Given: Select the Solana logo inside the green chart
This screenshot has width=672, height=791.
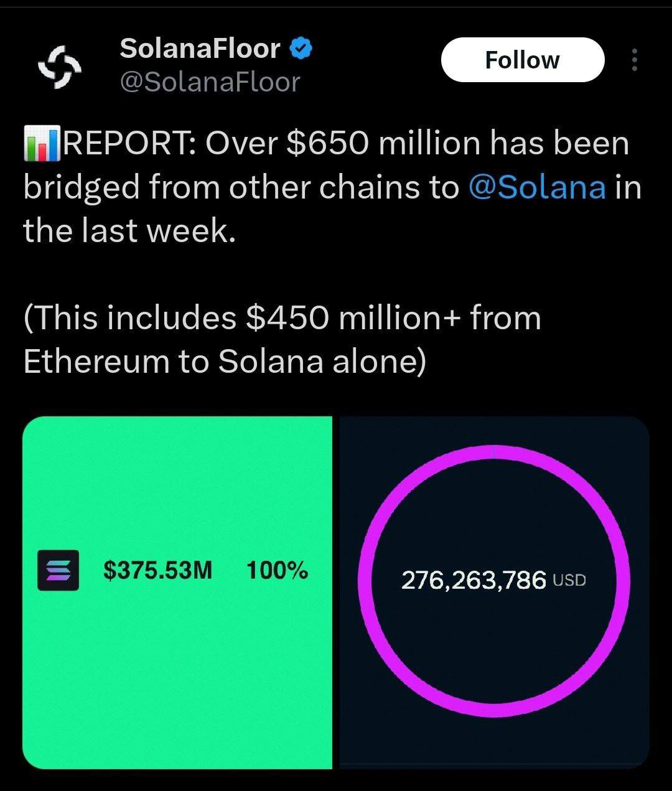Looking at the screenshot, I should pyautogui.click(x=57, y=570).
